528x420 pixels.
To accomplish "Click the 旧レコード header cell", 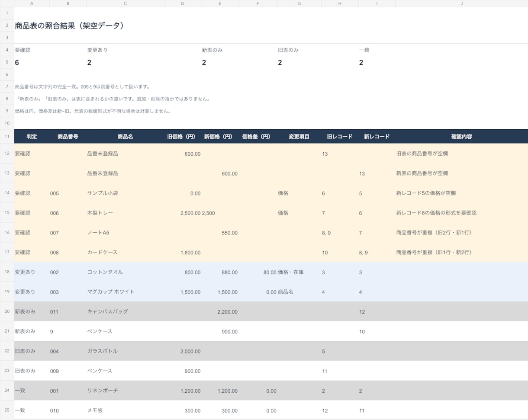I will [340, 136].
